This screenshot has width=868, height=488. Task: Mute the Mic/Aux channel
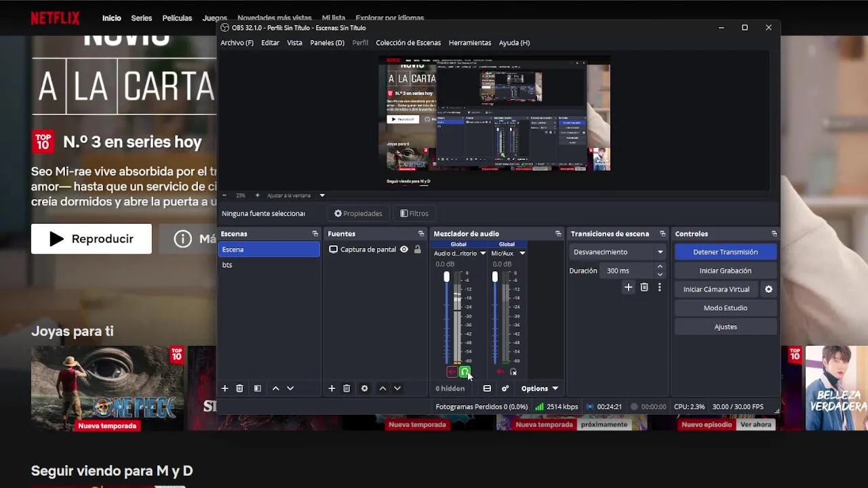click(x=501, y=372)
